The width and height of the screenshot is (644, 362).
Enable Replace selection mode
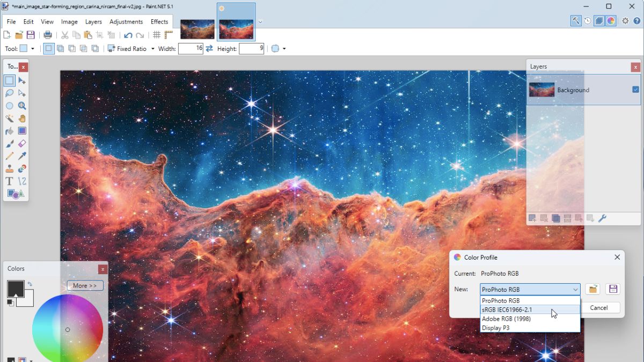[49, 48]
